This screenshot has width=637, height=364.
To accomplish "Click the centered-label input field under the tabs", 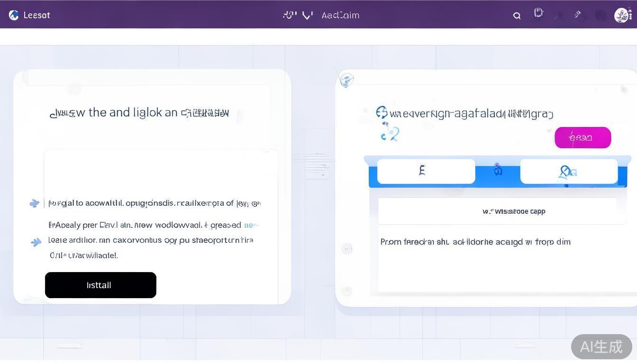I will pos(497,211).
